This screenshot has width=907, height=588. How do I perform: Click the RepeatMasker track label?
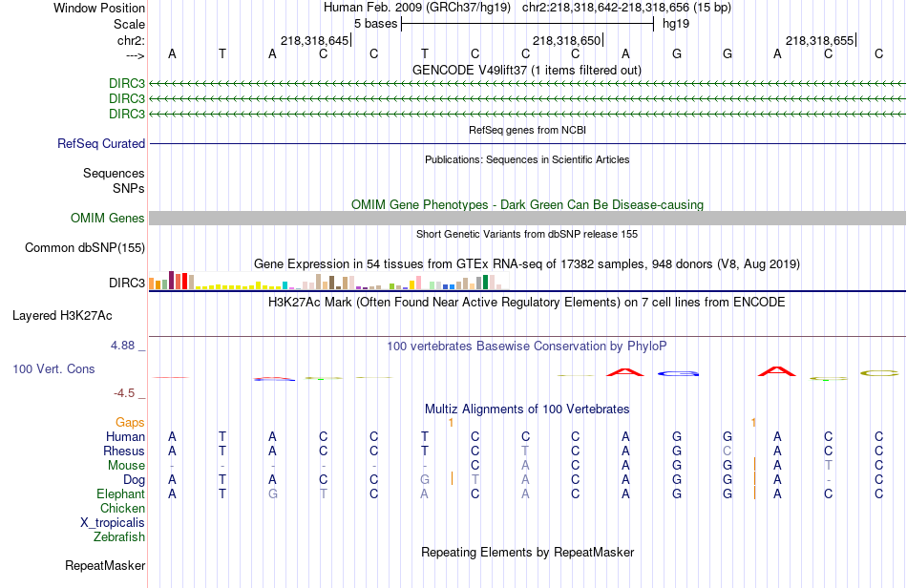pos(105,565)
